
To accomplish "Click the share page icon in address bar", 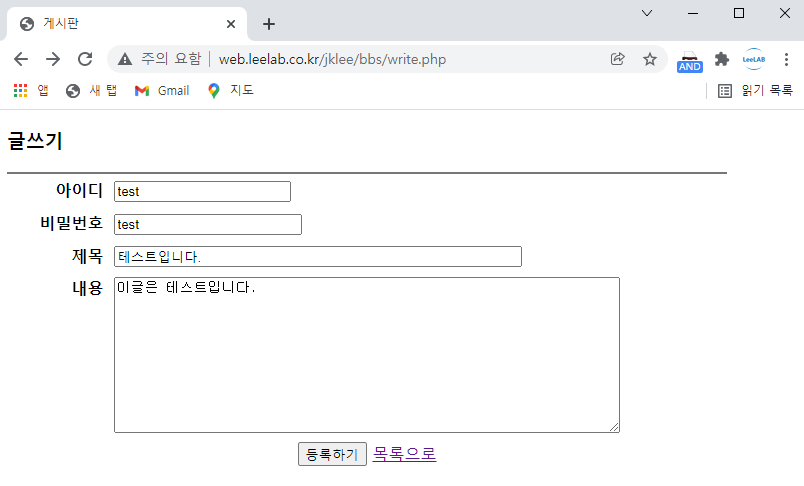I will (x=618, y=59).
